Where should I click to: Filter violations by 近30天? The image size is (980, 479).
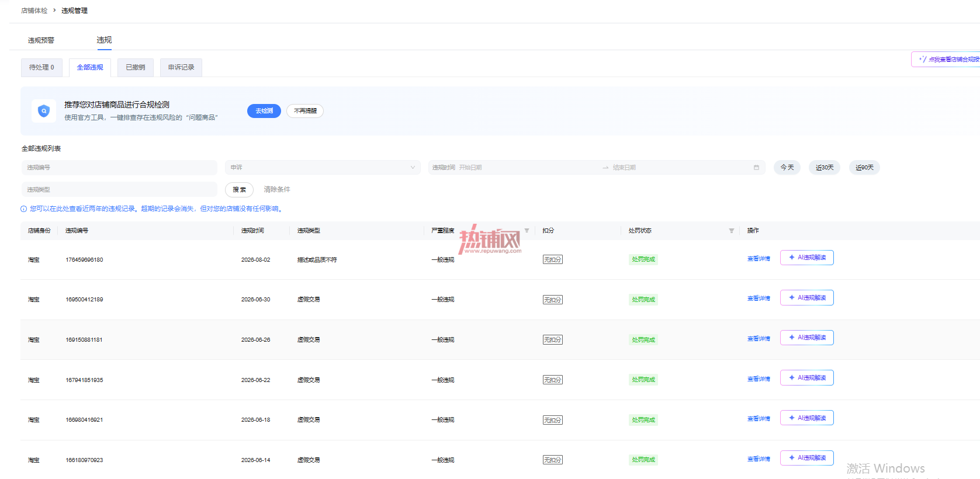(825, 168)
